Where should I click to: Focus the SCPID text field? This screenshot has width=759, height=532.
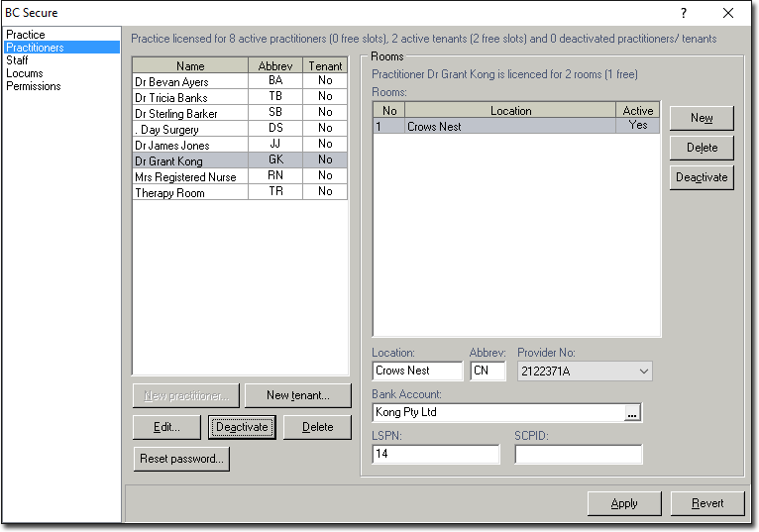tap(578, 455)
